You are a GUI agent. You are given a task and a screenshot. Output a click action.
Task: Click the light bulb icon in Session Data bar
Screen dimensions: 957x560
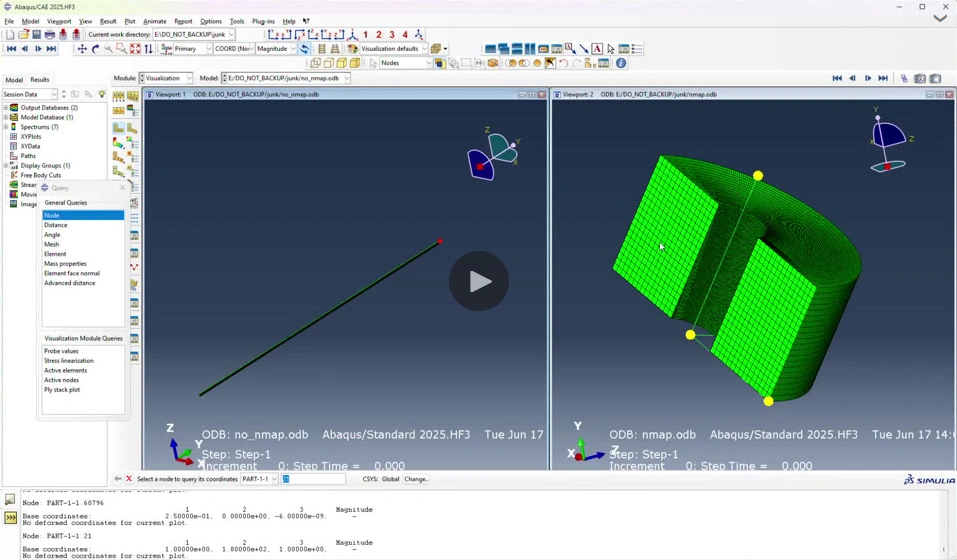[102, 95]
